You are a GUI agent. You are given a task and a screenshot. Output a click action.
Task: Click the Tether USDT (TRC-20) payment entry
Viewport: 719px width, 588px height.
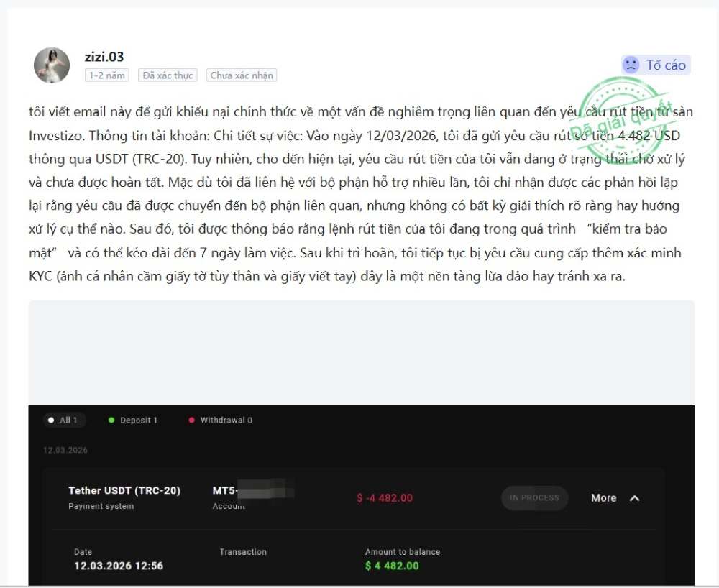(124, 490)
